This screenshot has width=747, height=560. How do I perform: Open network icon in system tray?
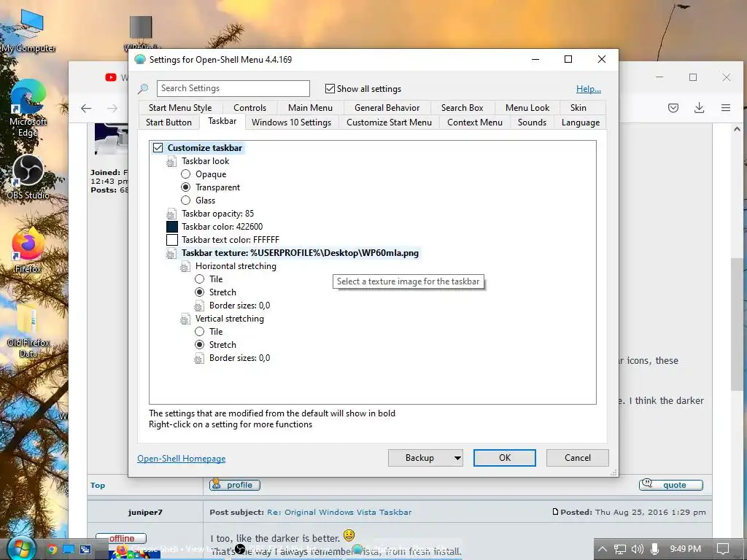coord(620,549)
